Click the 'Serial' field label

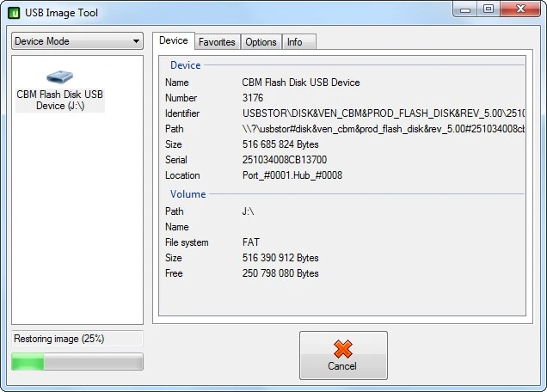coord(176,160)
